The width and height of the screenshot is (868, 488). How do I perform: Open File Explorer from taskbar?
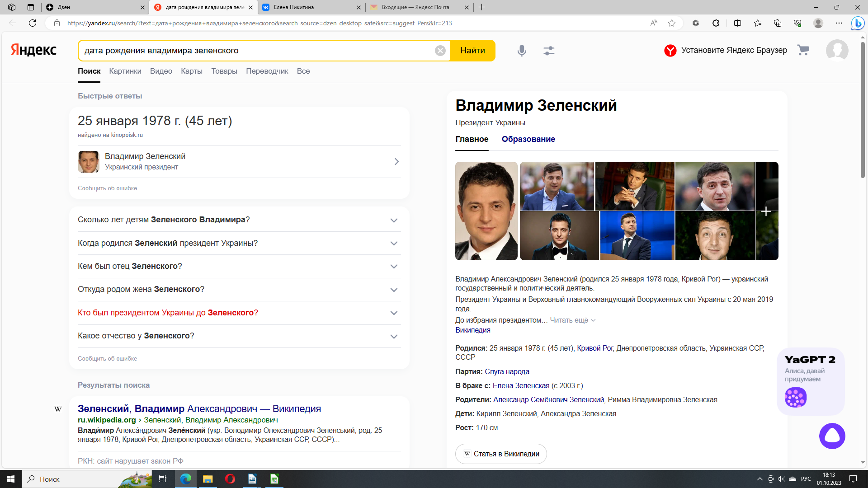(x=208, y=479)
